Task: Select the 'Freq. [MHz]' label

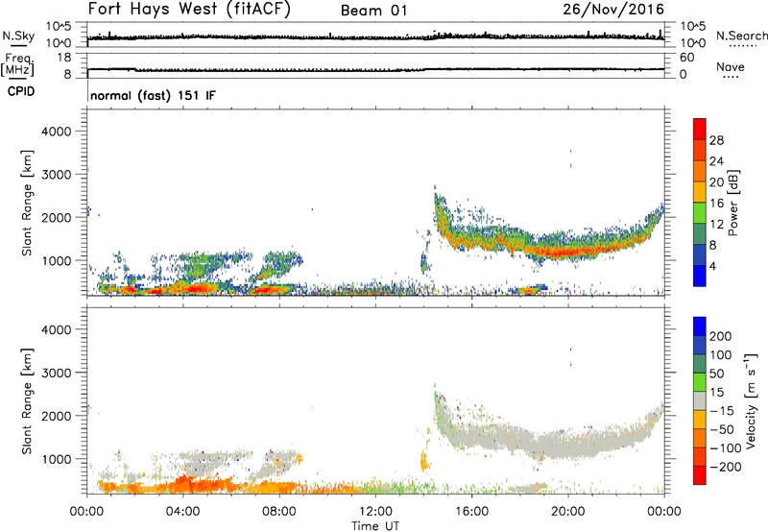Action: tap(18, 64)
